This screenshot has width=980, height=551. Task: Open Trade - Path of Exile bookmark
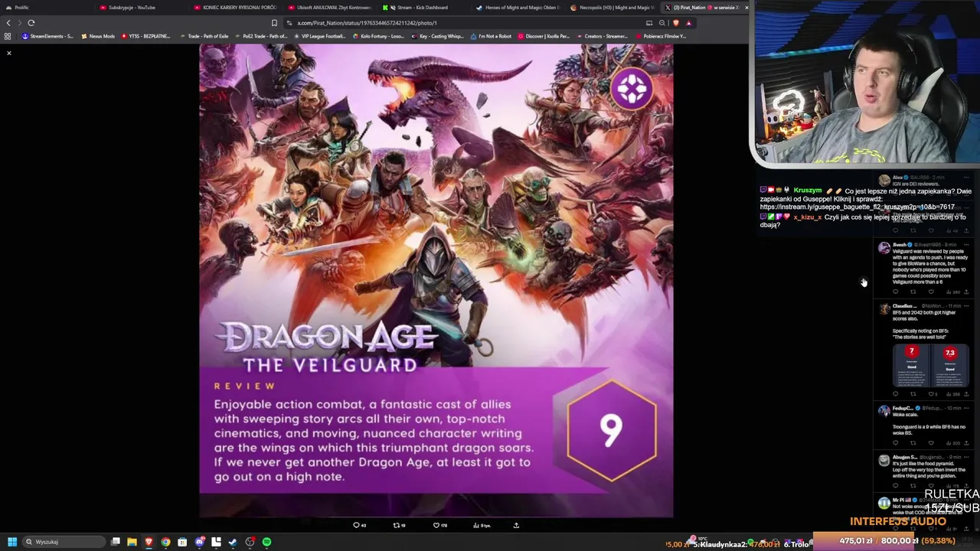pos(204,36)
